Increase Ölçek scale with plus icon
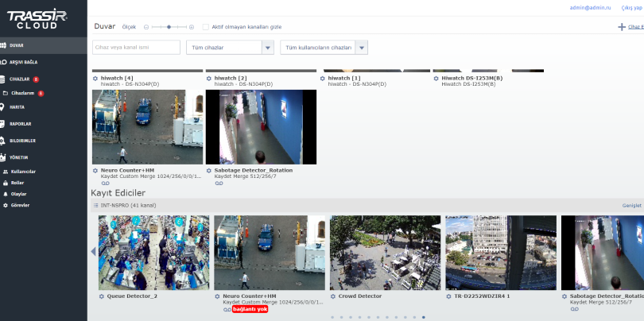Image resolution: width=644 pixels, height=321 pixels. pyautogui.click(x=192, y=27)
